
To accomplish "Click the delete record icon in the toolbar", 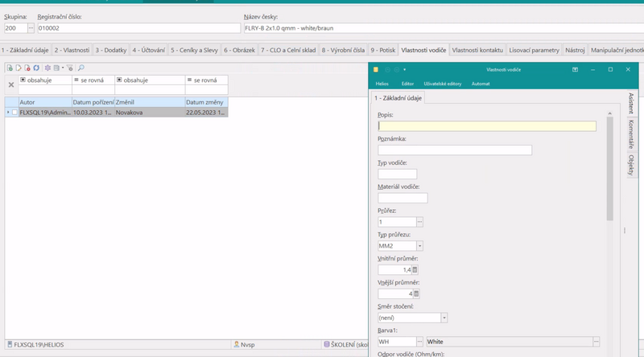I will click(27, 68).
